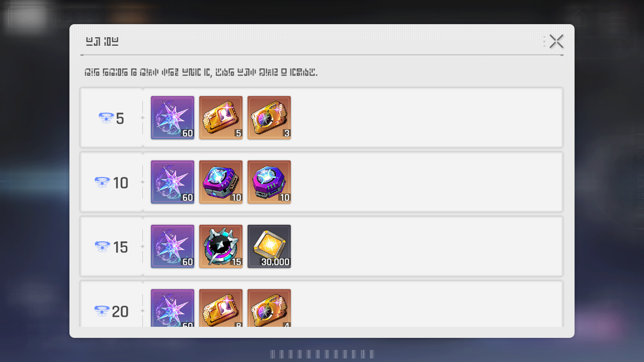Click the purple crystal star reward in tier 20 row
This screenshot has height=362, width=644.
tap(173, 308)
